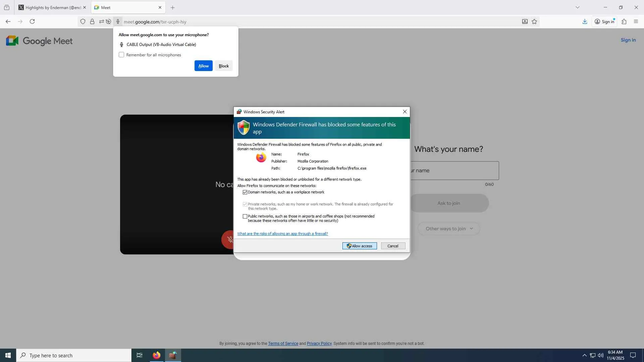Click the site lock security icon

92,22
